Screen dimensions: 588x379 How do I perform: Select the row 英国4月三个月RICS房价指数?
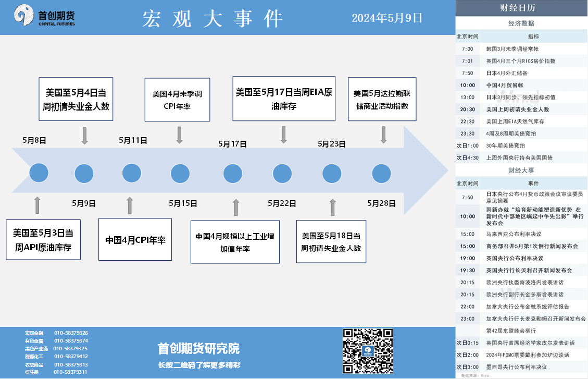(521, 61)
